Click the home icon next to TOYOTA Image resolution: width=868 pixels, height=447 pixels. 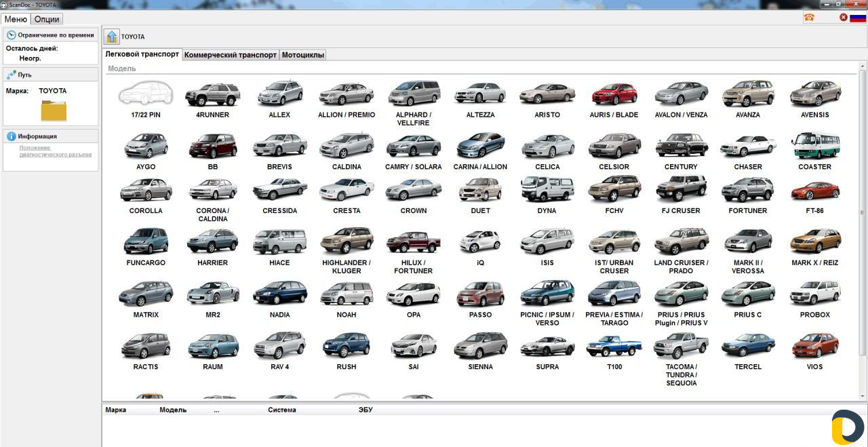point(112,37)
